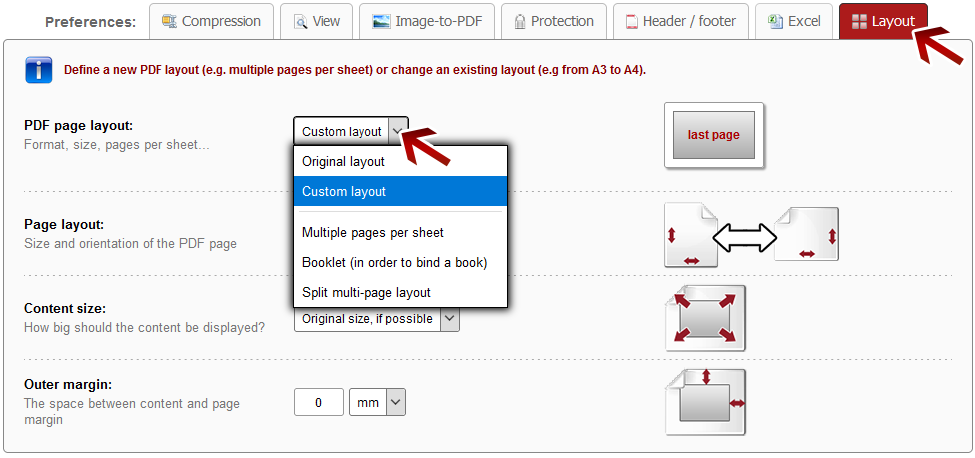
Task: Choose Original layout from the list
Action: pos(343,161)
